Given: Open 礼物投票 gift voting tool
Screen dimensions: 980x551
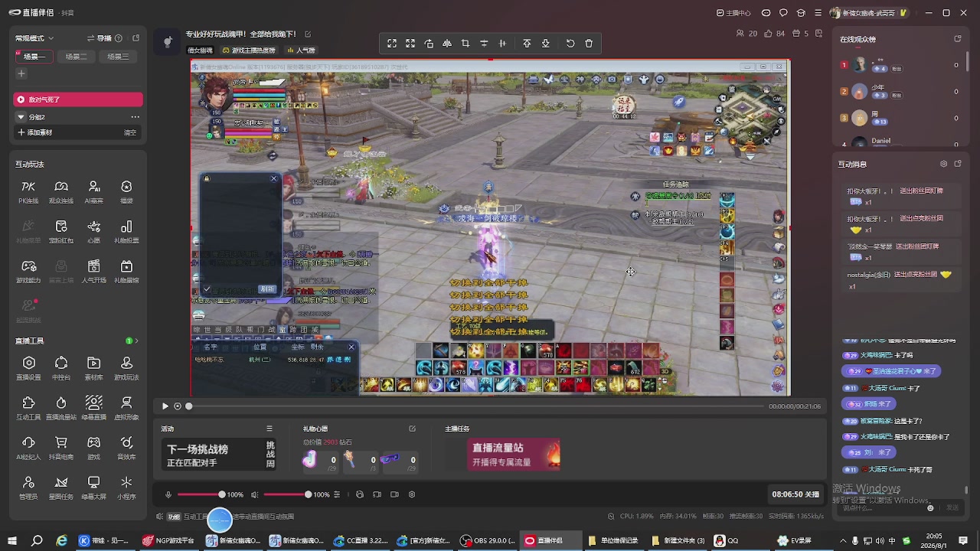Looking at the screenshot, I should pos(126,231).
